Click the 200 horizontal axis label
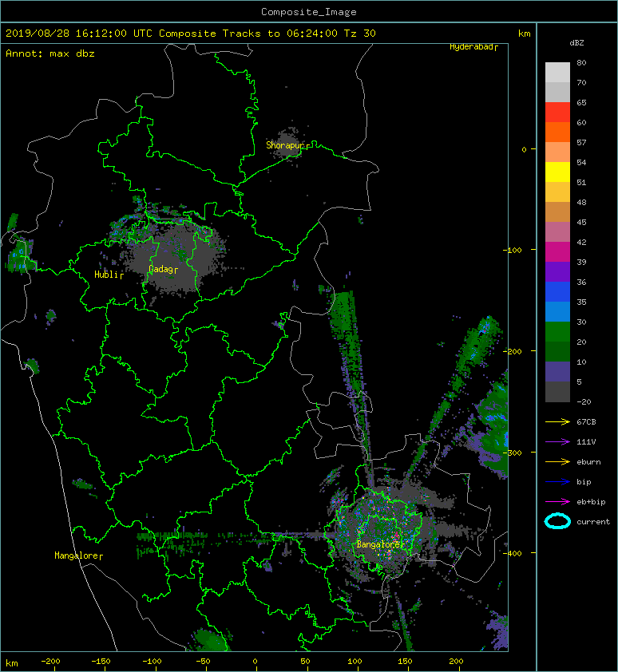Screen dimensions: 618x672 (456, 662)
